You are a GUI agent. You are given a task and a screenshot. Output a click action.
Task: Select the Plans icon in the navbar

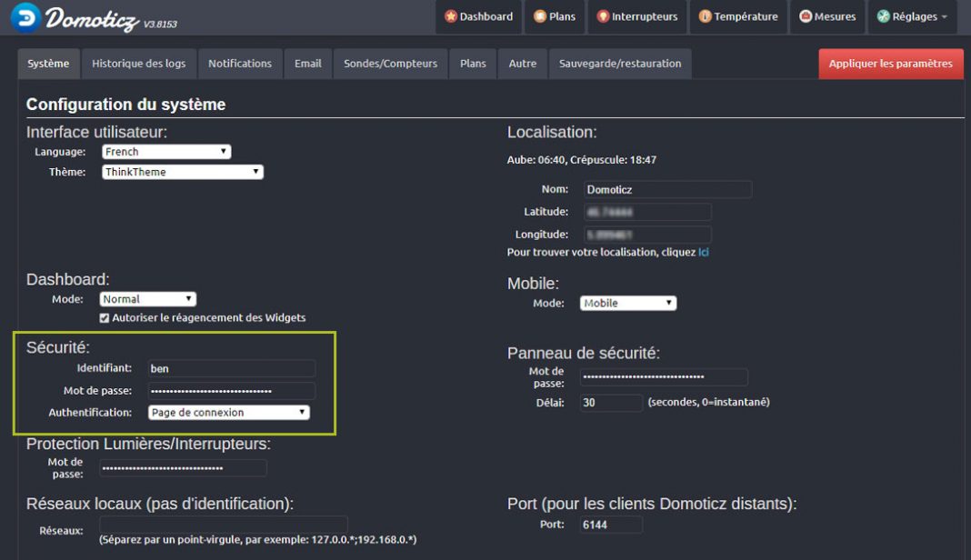pos(554,15)
